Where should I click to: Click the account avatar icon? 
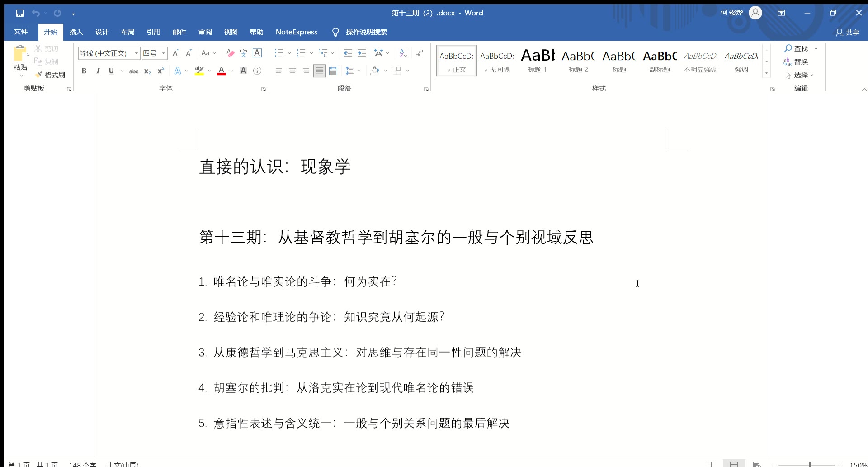tap(755, 13)
